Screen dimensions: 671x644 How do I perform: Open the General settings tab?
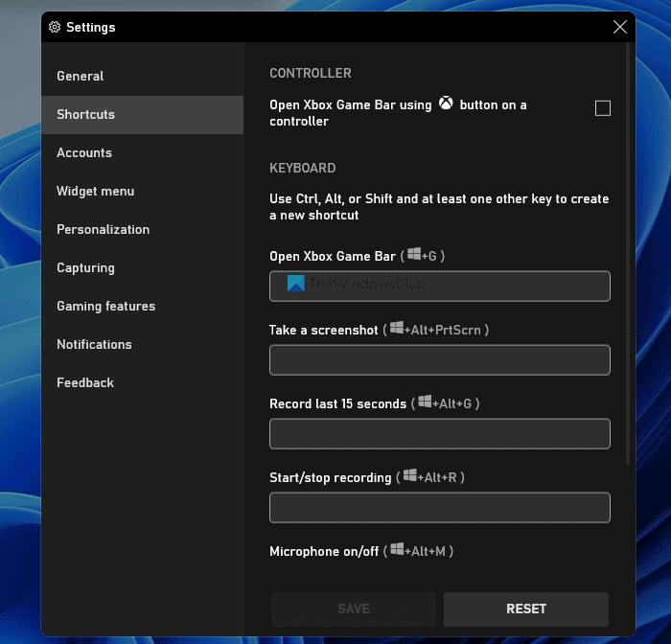coord(143,76)
